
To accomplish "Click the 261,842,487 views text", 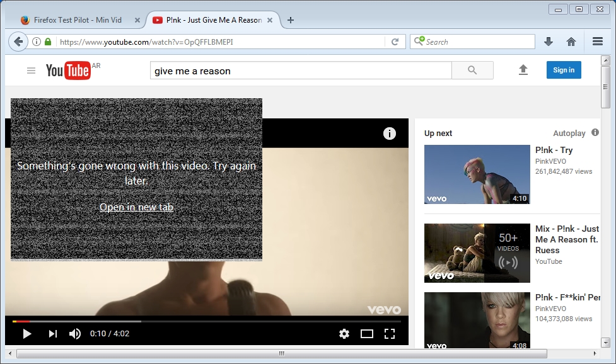I will pos(564,171).
